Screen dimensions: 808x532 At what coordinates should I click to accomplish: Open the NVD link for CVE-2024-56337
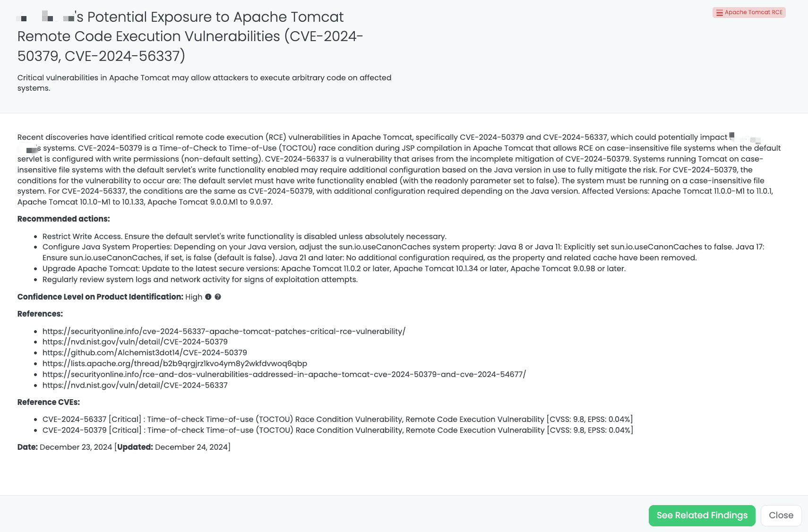coord(135,385)
